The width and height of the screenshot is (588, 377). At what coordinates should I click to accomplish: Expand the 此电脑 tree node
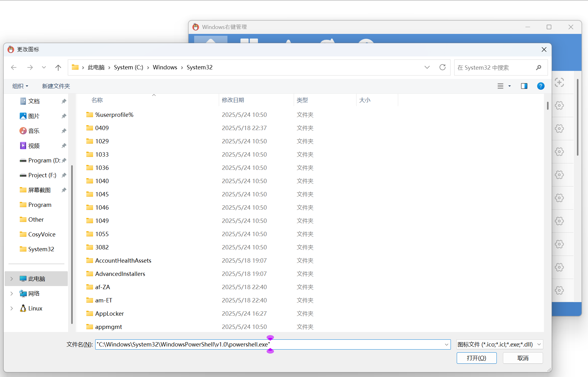12,279
